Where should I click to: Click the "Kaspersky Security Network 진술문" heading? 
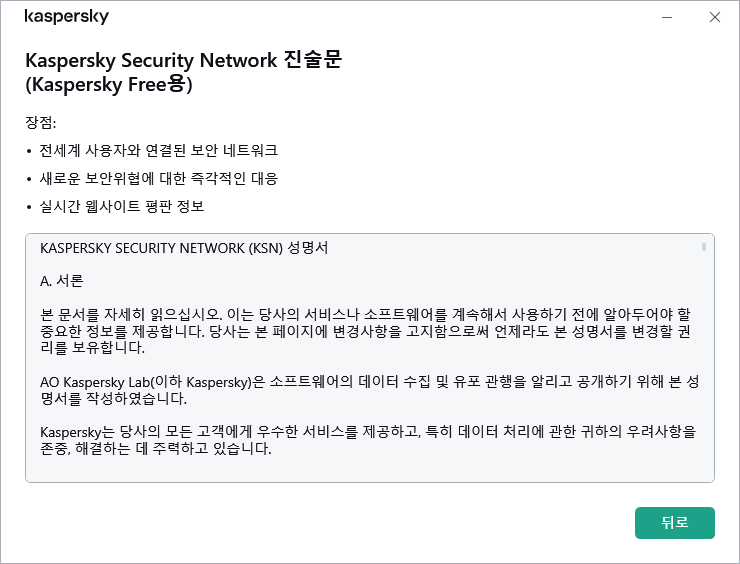tap(183, 60)
